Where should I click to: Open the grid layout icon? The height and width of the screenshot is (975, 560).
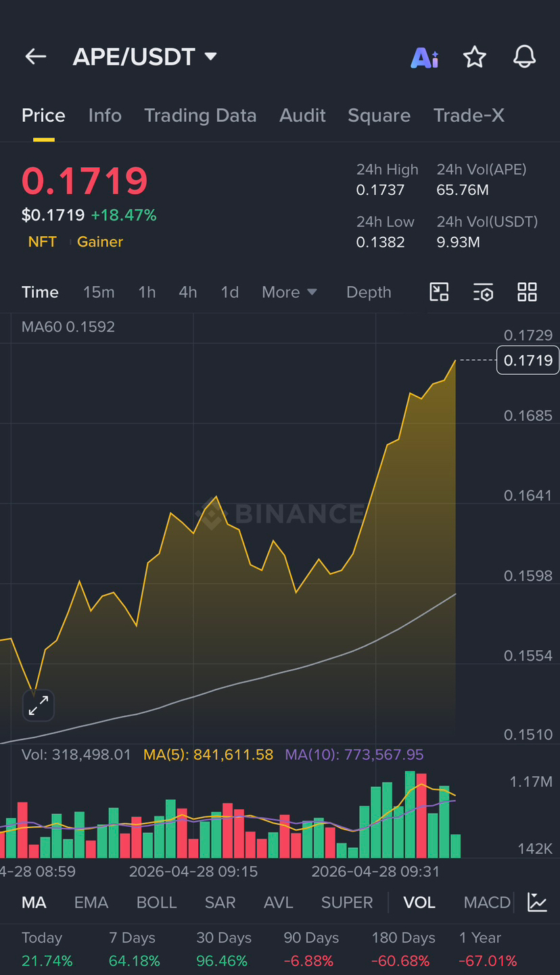[527, 292]
